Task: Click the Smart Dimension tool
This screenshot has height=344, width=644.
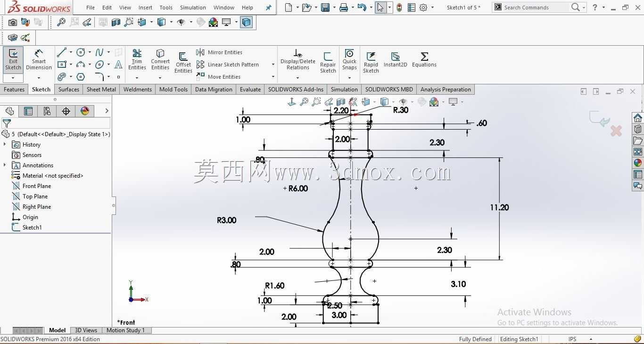Action: tap(39, 59)
